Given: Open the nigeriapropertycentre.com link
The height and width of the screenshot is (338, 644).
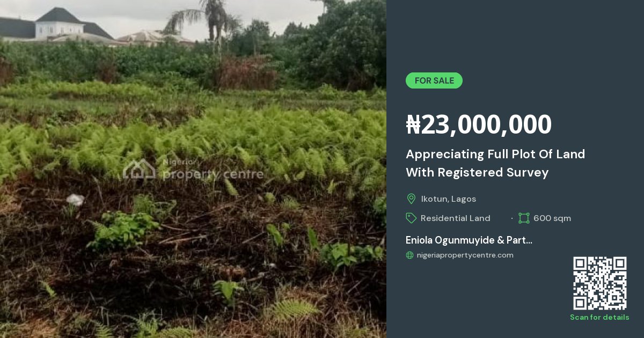Looking at the screenshot, I should tap(465, 255).
